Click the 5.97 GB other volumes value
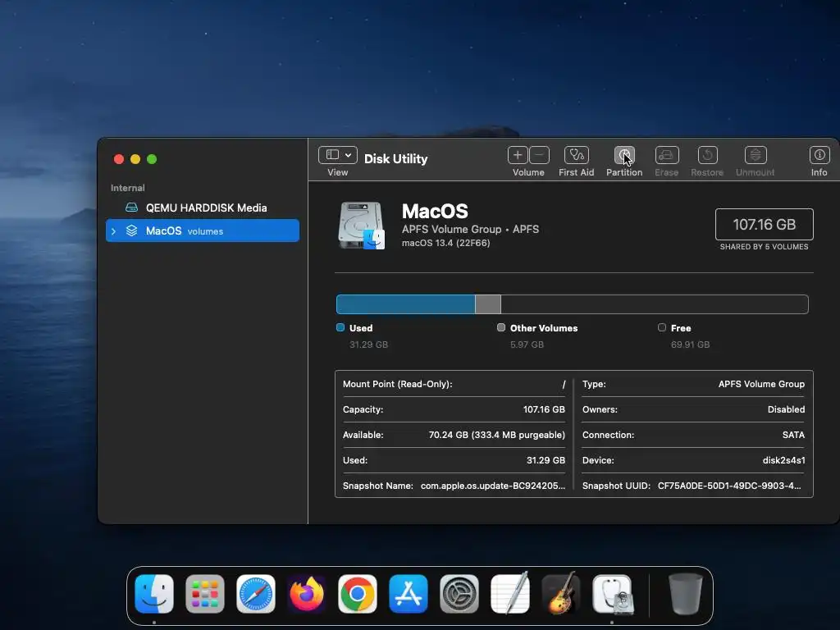 527,345
